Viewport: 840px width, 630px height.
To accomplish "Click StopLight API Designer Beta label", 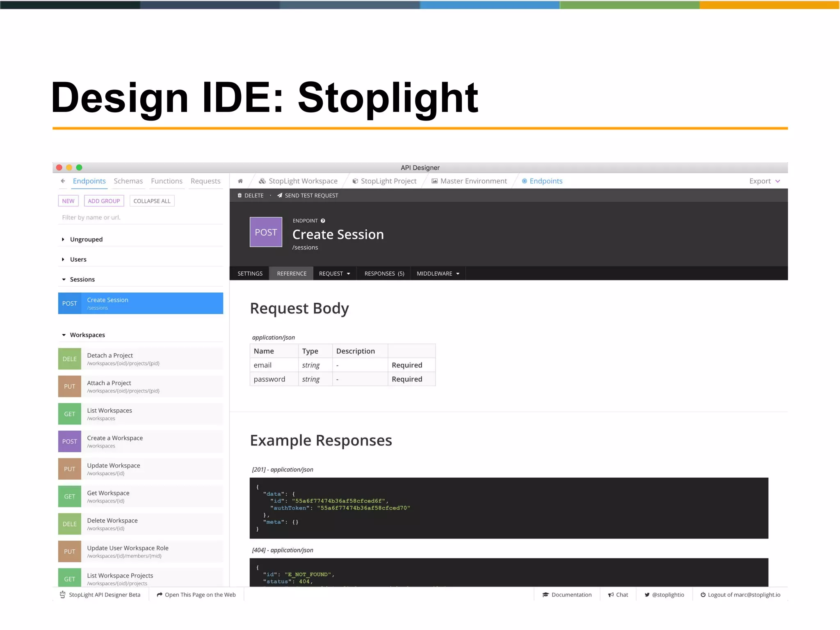I will click(105, 595).
